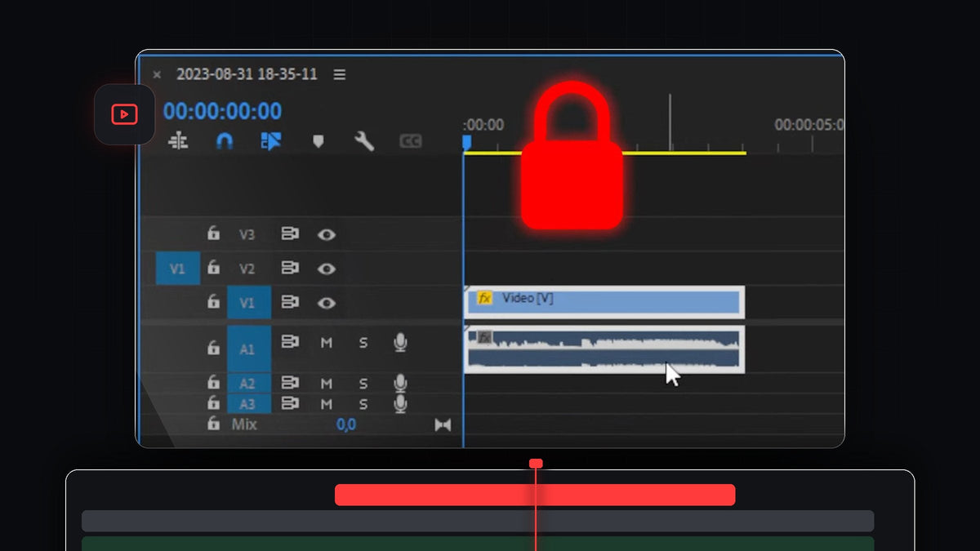Toggle sync lock for track V1

coord(290,302)
